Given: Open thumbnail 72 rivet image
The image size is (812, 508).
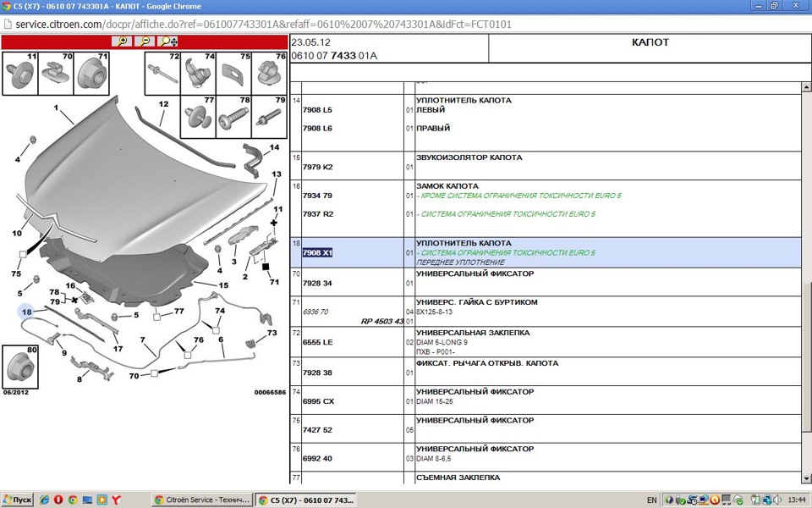Looking at the screenshot, I should tap(162, 73).
